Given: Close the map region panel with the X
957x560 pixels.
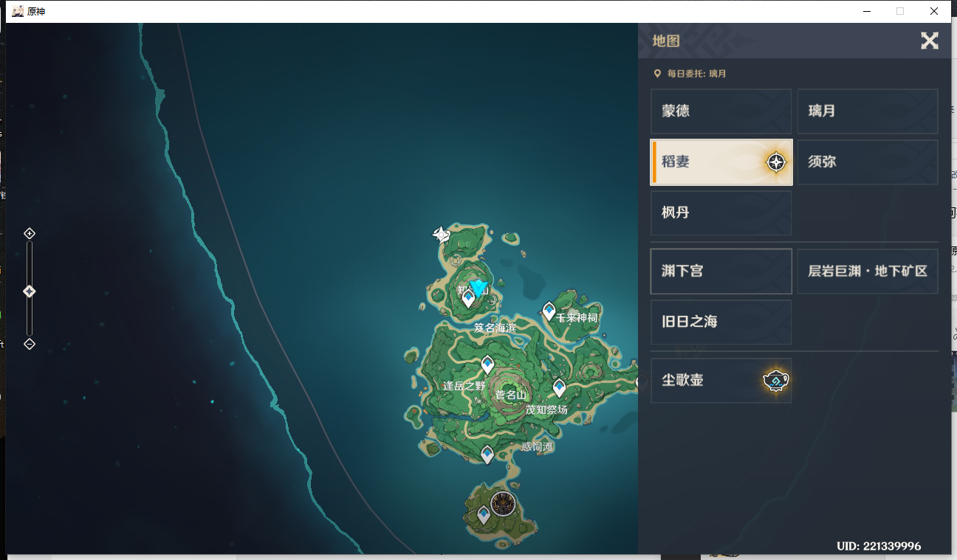Looking at the screenshot, I should point(929,41).
